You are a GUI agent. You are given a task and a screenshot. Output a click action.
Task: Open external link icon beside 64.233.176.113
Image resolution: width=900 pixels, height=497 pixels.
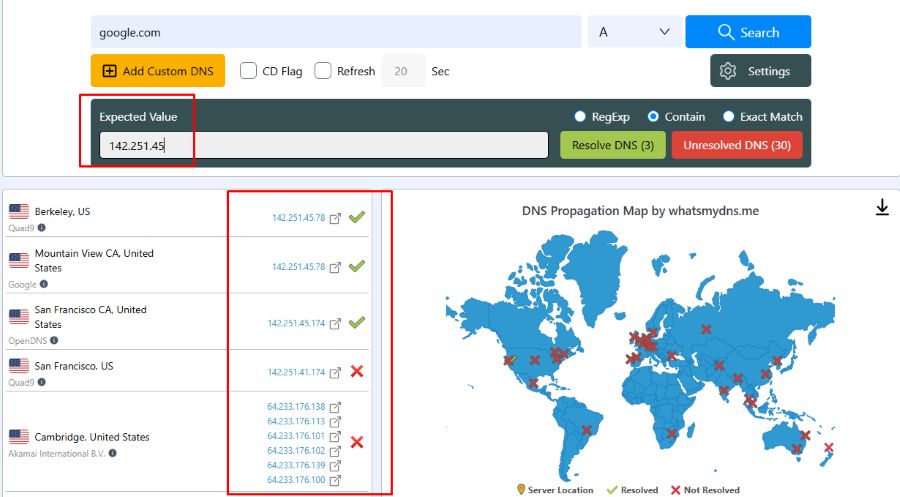click(x=335, y=422)
